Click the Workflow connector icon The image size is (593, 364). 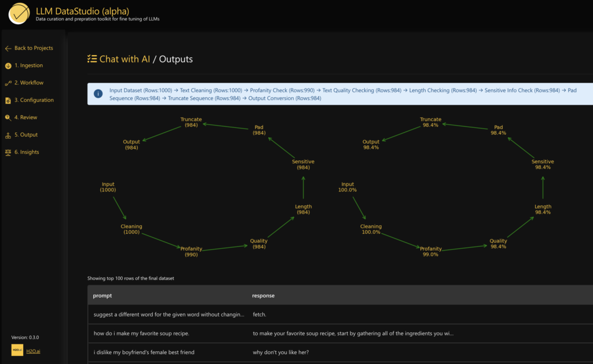click(x=8, y=82)
